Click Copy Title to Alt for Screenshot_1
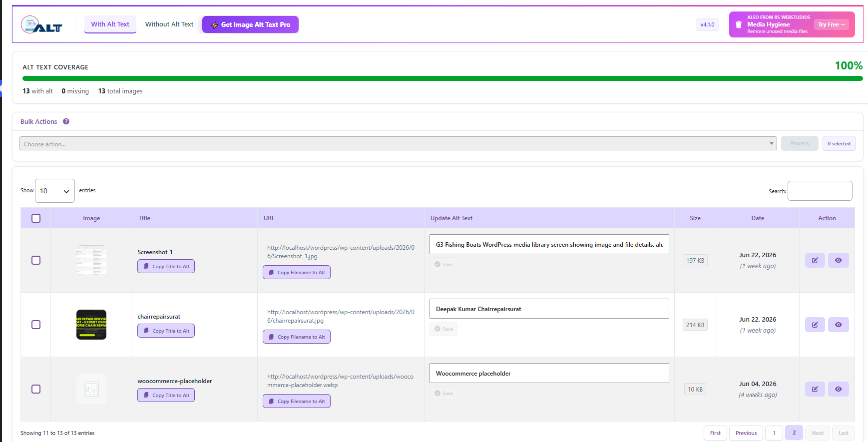 tap(166, 266)
